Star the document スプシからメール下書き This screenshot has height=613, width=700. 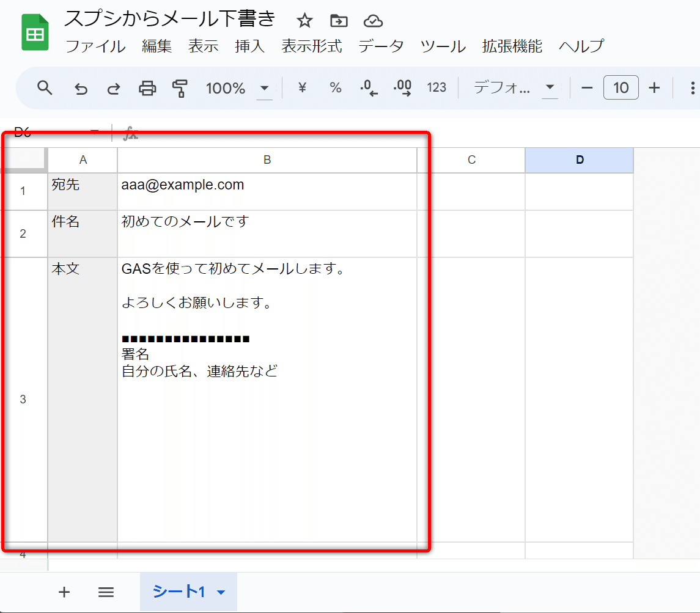(305, 21)
